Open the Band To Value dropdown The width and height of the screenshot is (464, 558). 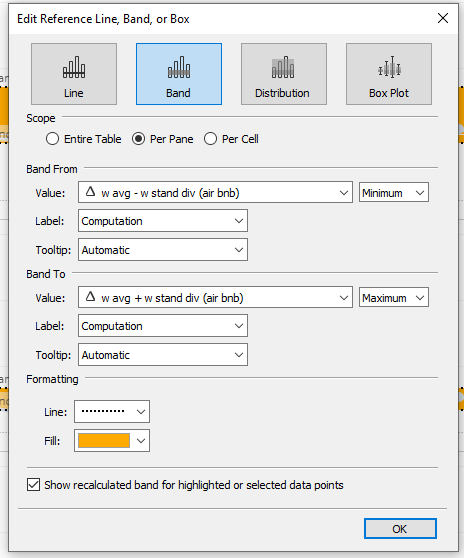[215, 297]
